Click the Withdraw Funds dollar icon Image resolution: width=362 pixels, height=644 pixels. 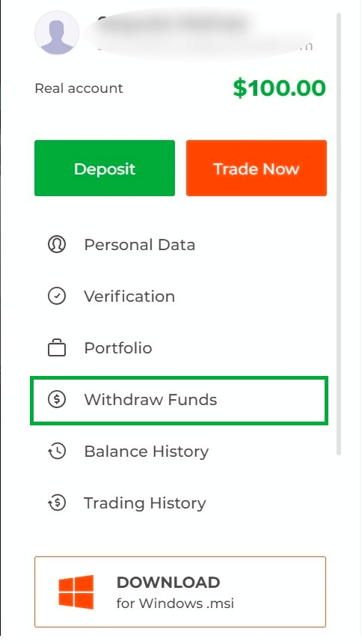[57, 400]
